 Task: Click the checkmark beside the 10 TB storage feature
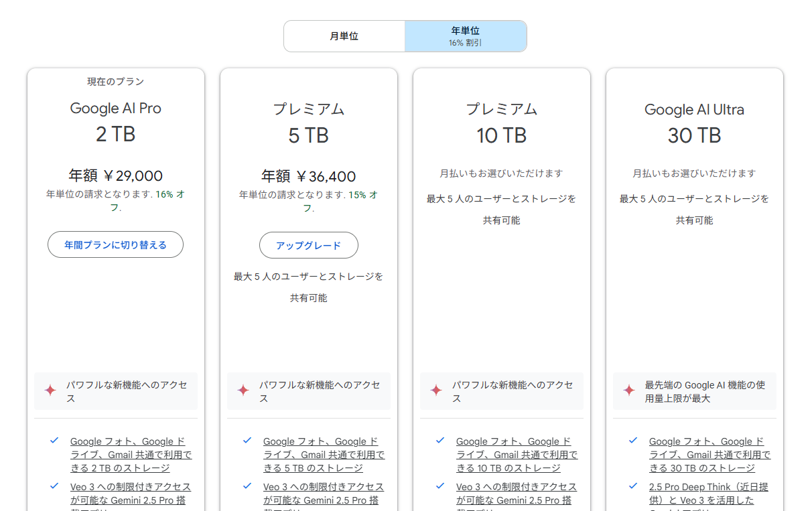(440, 441)
